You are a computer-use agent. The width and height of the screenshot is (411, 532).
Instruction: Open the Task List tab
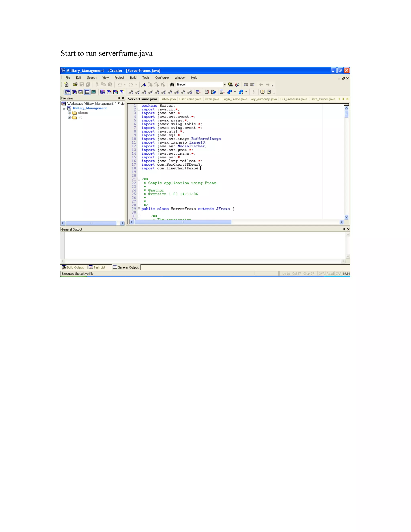(97, 267)
